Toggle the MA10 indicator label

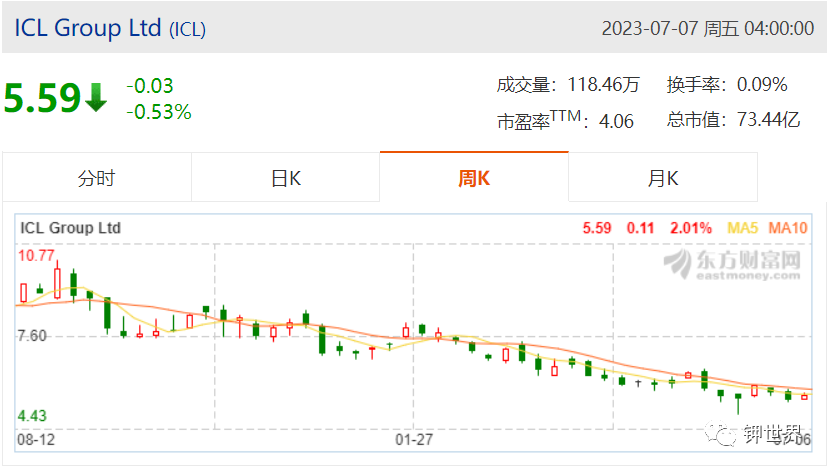pyautogui.click(x=788, y=228)
